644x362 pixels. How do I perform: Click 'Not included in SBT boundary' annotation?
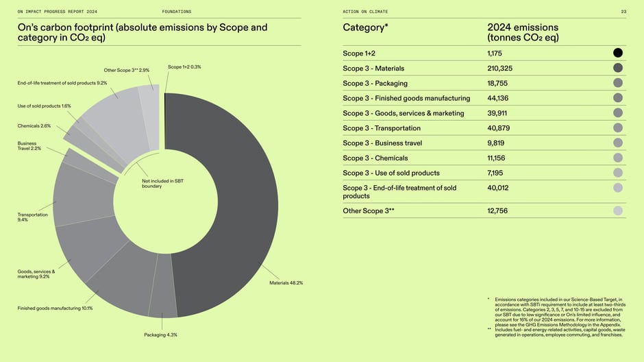click(162, 183)
